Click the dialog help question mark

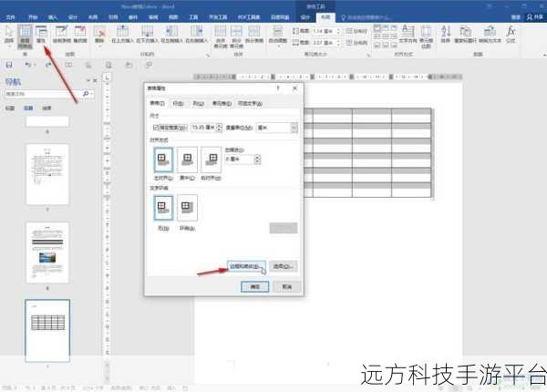tap(278, 88)
